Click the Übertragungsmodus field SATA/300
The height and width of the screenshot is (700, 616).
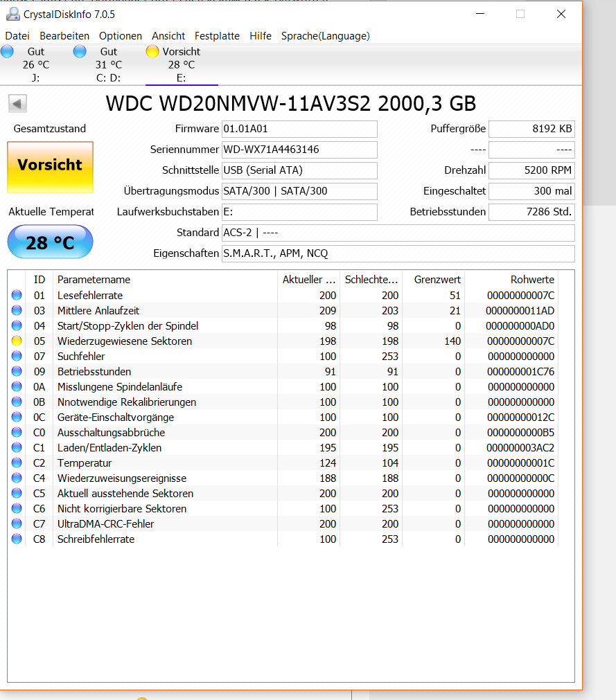point(299,191)
